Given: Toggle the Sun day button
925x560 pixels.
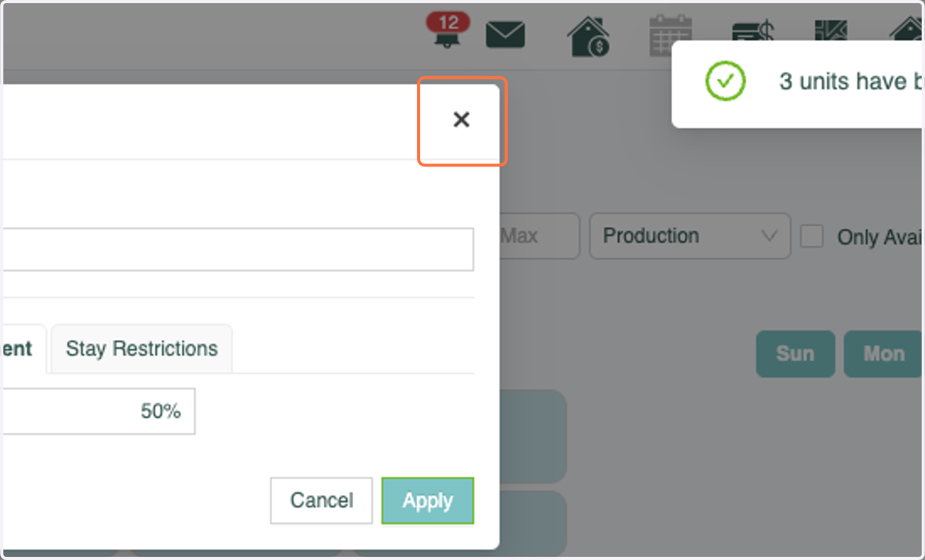Looking at the screenshot, I should 795,354.
